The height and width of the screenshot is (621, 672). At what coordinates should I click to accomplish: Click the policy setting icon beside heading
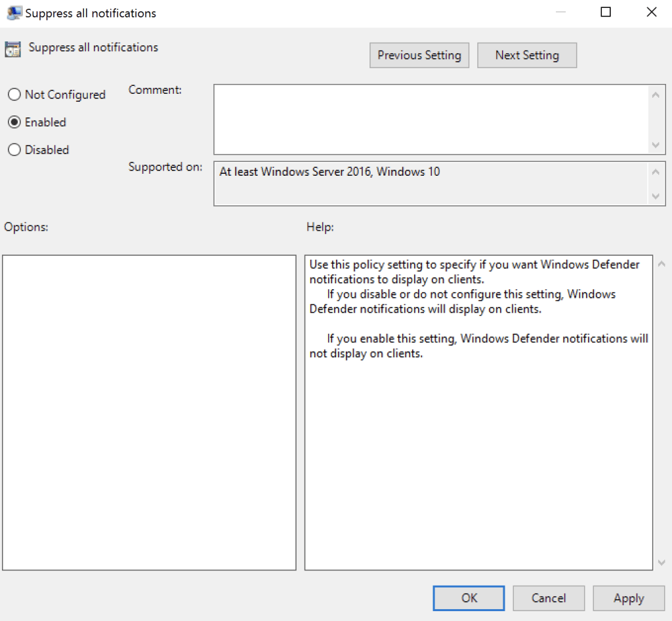(x=12, y=49)
